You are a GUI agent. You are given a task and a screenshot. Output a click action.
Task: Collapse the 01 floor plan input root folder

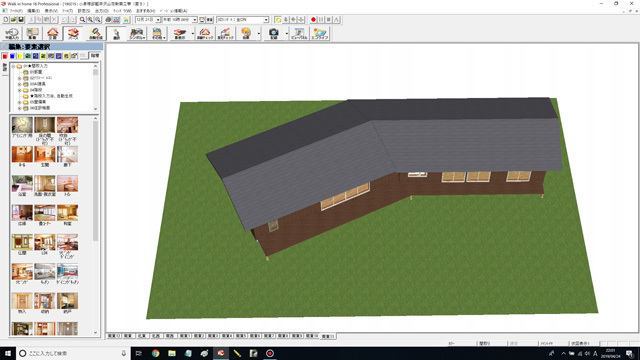click(x=13, y=66)
